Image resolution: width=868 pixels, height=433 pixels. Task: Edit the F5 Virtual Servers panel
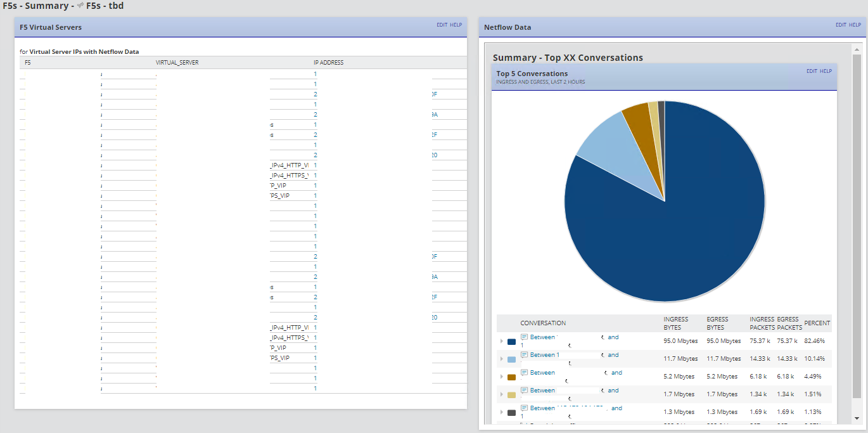pyautogui.click(x=442, y=25)
